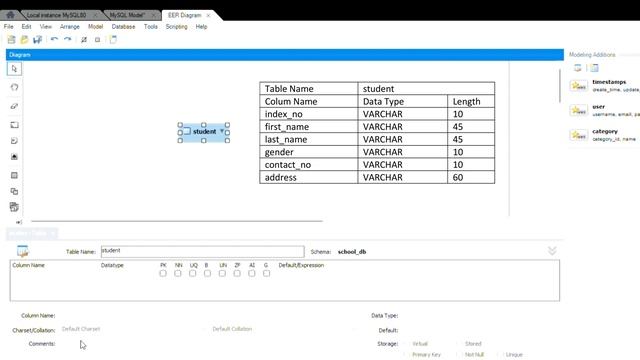The height and width of the screenshot is (360, 640).
Task: Click the Default/Expression column header
Action: (301, 265)
